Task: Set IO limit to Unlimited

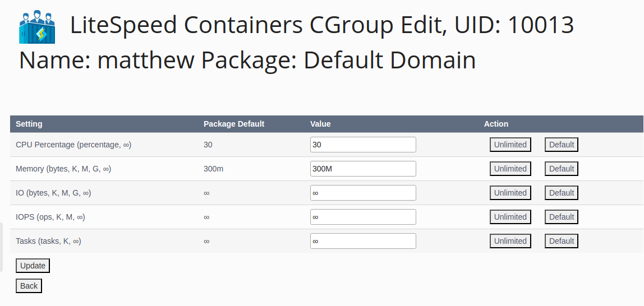Action: (510, 193)
